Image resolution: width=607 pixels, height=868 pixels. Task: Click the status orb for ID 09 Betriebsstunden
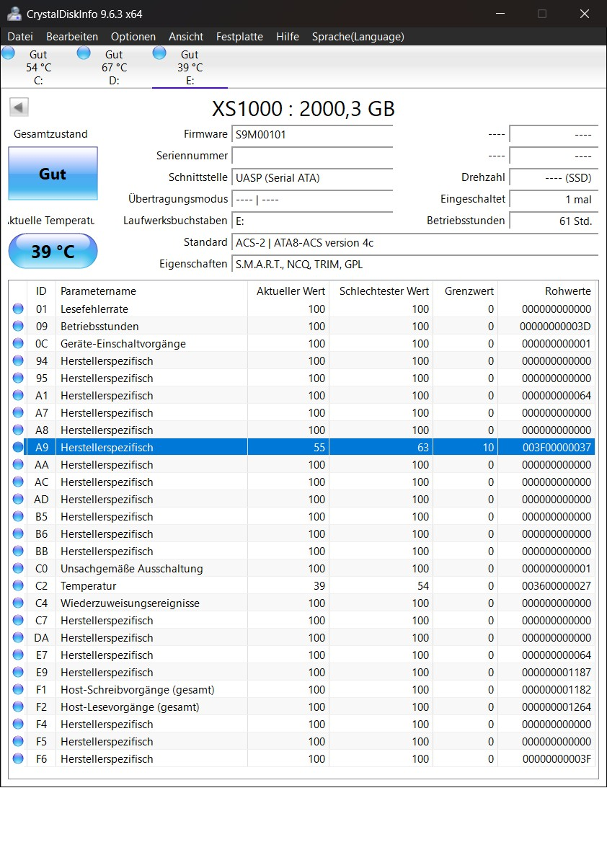click(18, 327)
